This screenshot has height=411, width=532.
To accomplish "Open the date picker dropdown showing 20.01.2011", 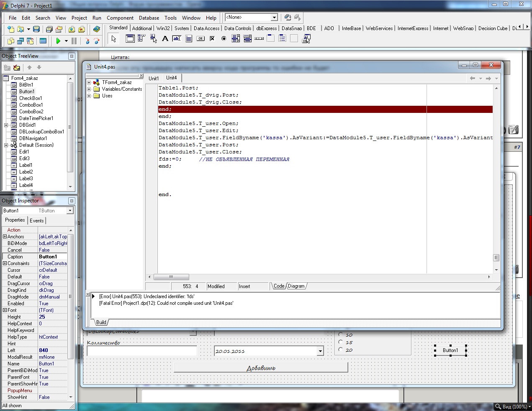I will point(320,351).
